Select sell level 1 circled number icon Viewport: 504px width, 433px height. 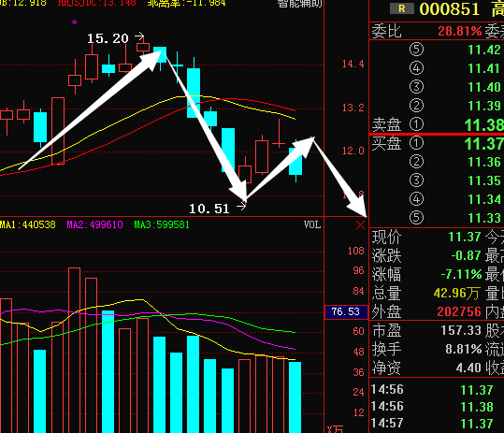click(x=416, y=124)
